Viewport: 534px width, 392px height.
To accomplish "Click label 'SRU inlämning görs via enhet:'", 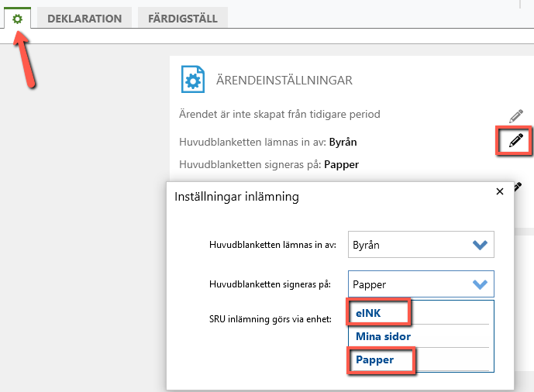I will coord(270,319).
